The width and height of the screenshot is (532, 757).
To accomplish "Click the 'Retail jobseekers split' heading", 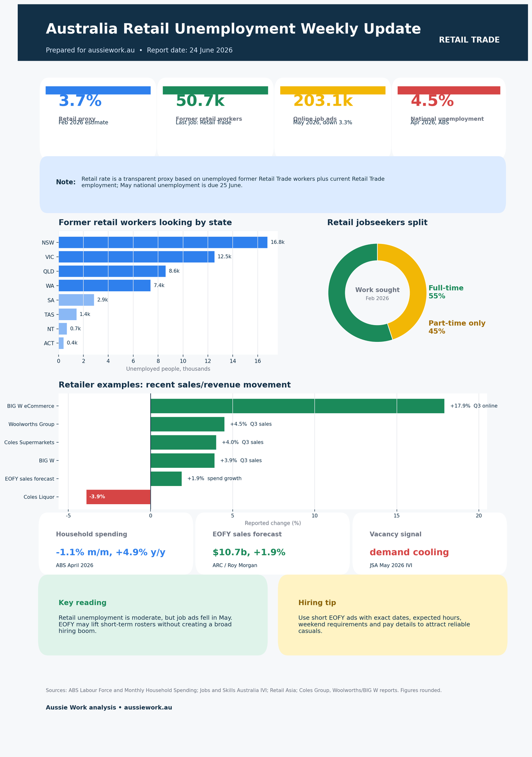I will 377,223.
